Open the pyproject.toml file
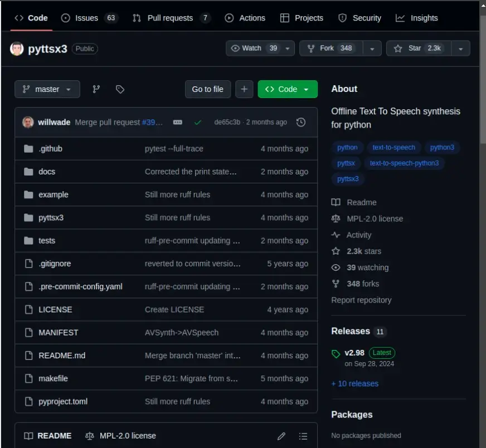The width and height of the screenshot is (486, 448). point(63,401)
